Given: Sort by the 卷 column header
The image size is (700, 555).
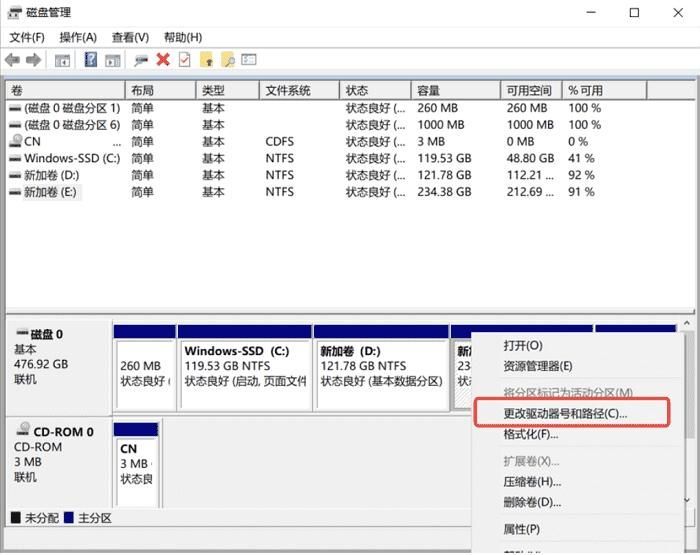Looking at the screenshot, I should 66,91.
